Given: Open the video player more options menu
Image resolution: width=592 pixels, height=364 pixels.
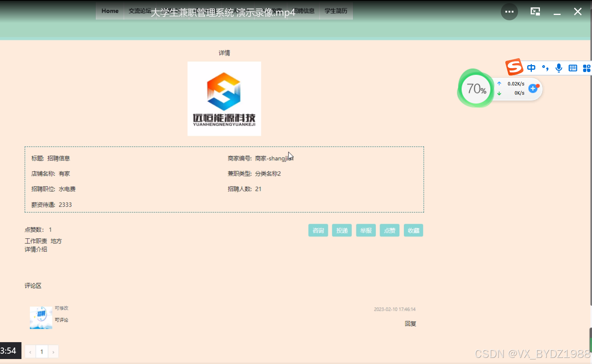Looking at the screenshot, I should pos(509,12).
